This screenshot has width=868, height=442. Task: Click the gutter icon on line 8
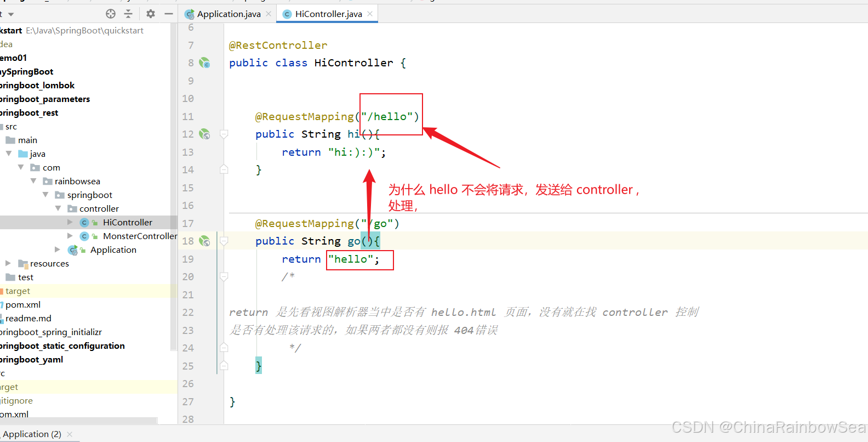pyautogui.click(x=204, y=63)
